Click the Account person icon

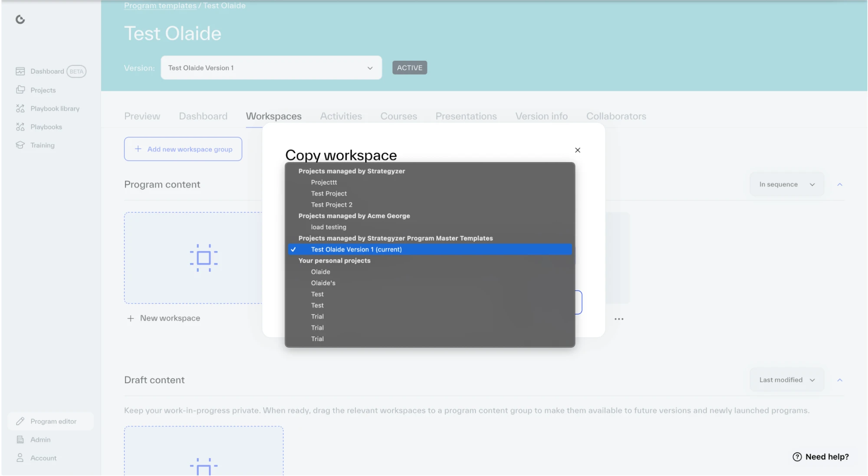(20, 458)
